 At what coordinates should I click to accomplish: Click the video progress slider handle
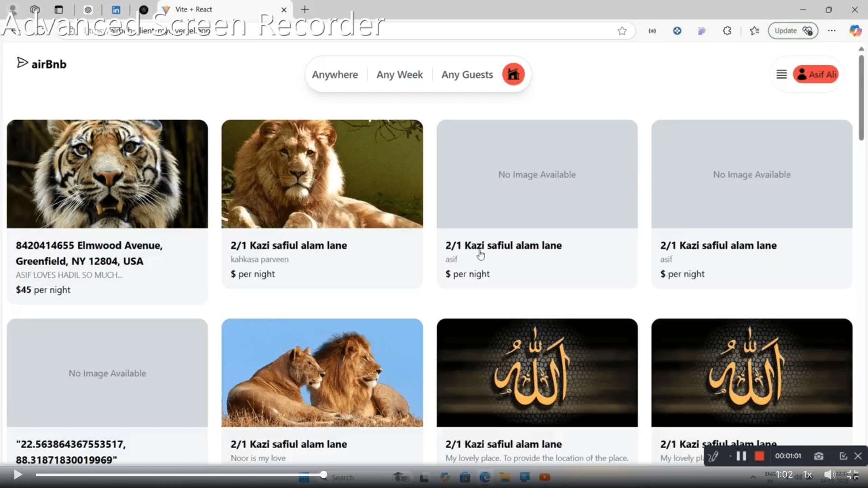click(x=324, y=474)
